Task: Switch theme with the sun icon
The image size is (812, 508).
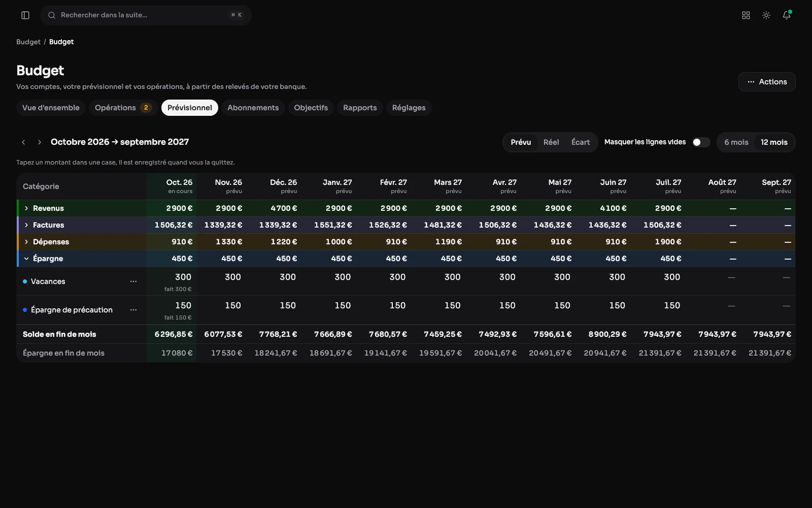Action: click(x=766, y=15)
